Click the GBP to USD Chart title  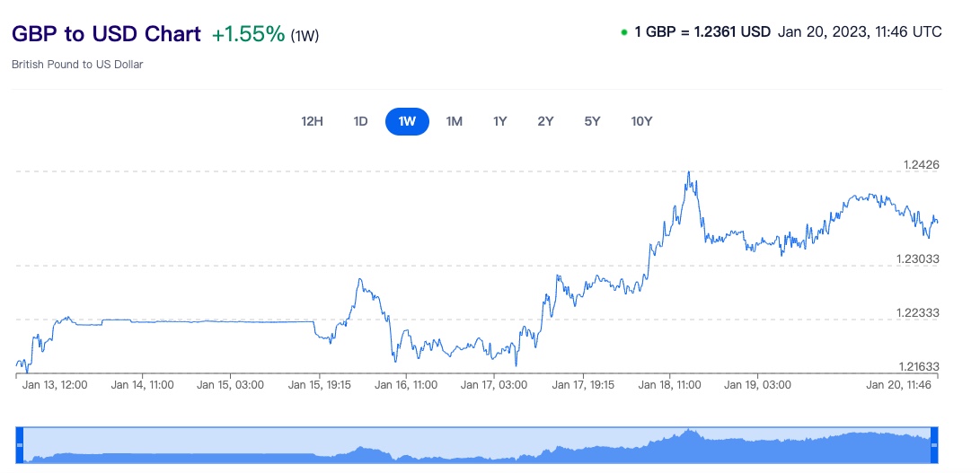[106, 34]
